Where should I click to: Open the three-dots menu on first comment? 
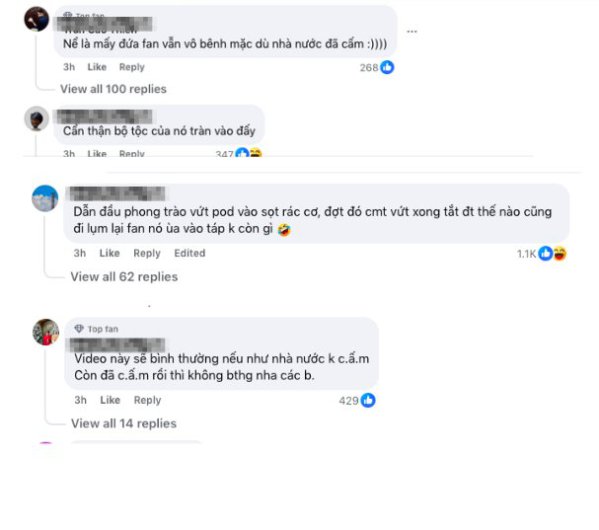tap(411, 31)
